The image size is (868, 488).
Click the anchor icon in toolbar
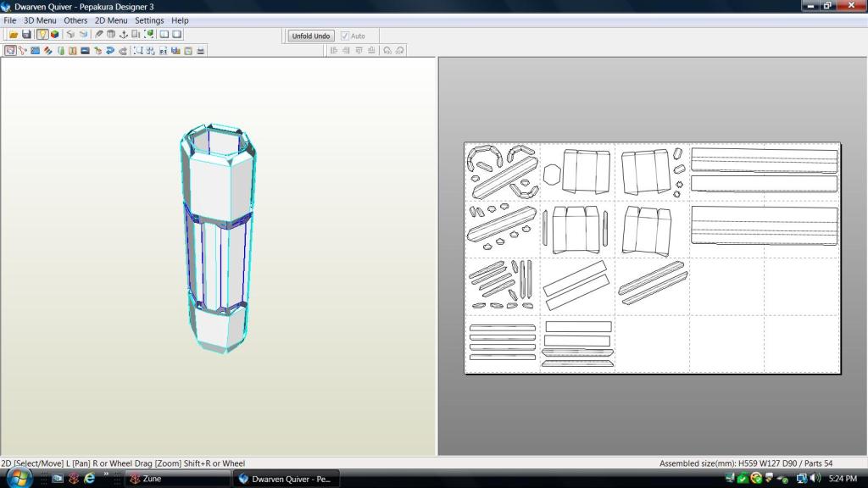[x=123, y=35]
